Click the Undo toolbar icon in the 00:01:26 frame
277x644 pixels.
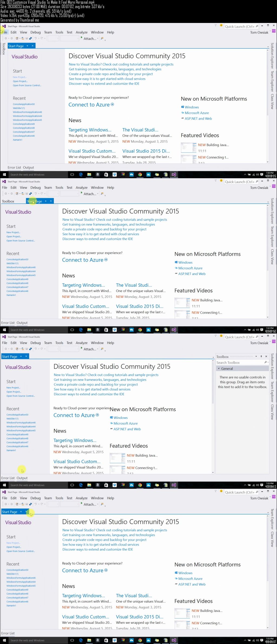(x=35, y=38)
